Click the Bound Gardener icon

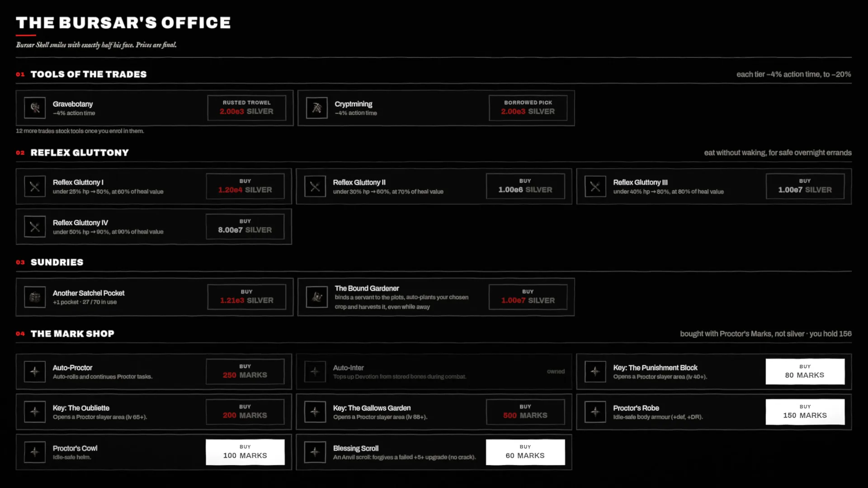pyautogui.click(x=316, y=297)
